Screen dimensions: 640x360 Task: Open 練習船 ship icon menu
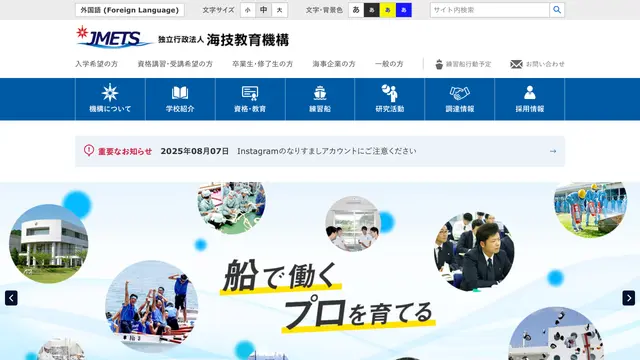tap(320, 99)
